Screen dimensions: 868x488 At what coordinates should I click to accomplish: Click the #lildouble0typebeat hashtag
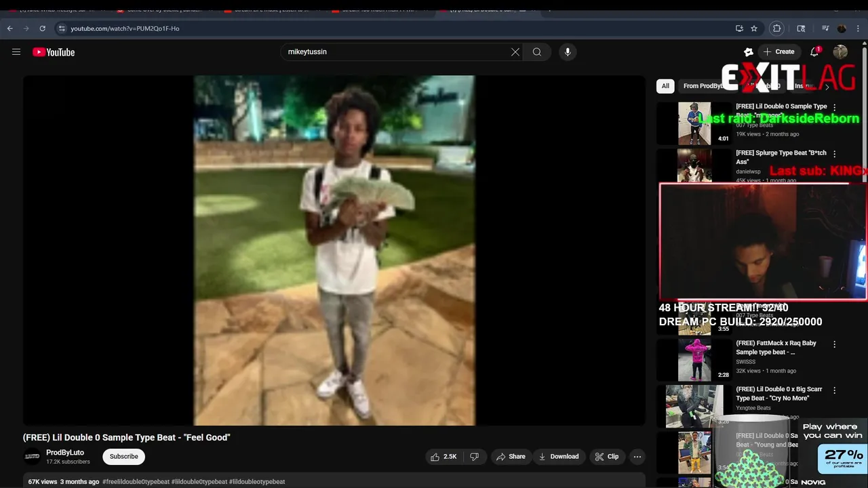pyautogui.click(x=199, y=482)
